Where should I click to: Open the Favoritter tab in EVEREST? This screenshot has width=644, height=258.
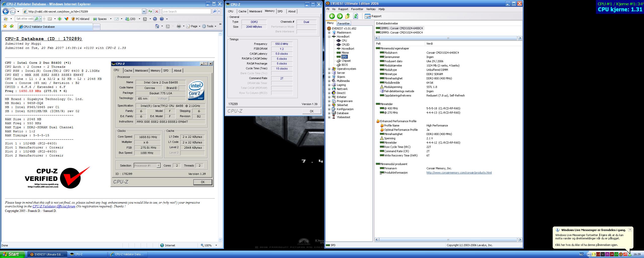343,23
